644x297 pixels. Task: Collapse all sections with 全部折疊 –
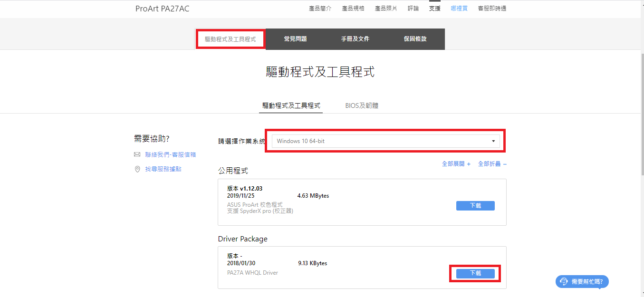click(492, 164)
